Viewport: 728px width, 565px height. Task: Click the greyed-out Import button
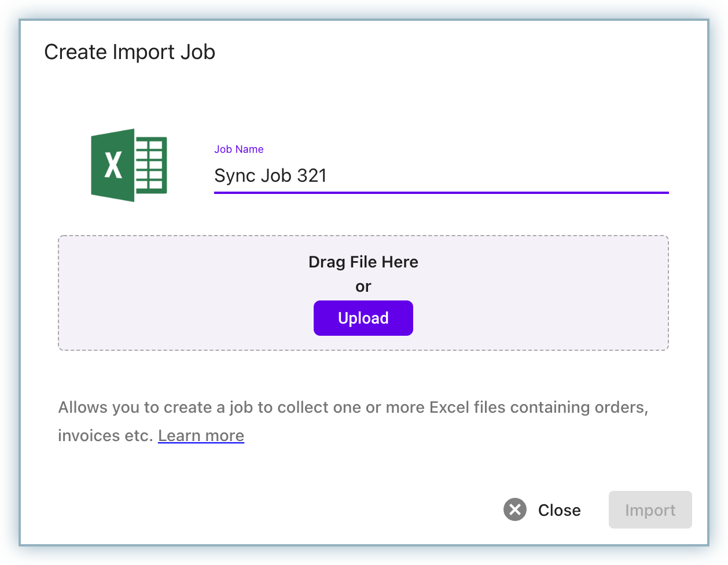[x=650, y=509]
